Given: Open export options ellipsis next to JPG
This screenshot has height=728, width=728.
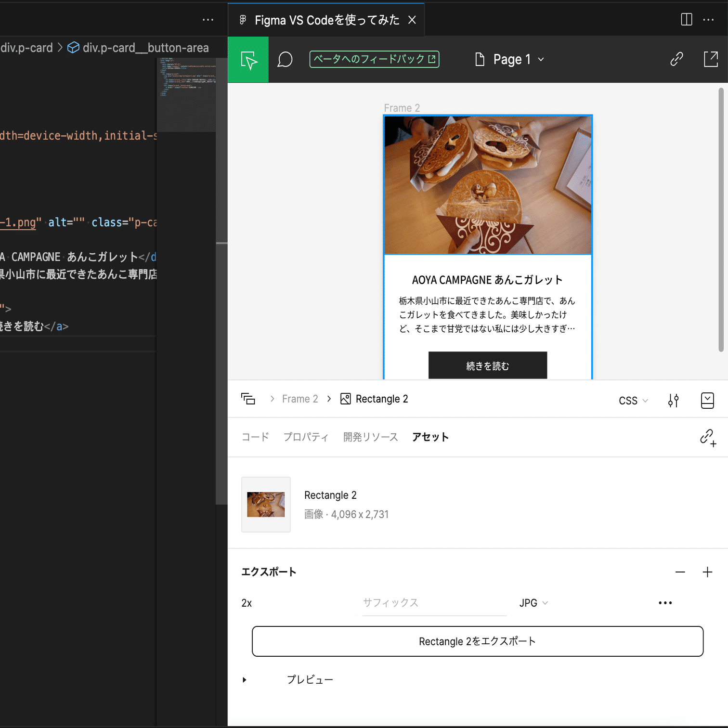Looking at the screenshot, I should (x=665, y=603).
